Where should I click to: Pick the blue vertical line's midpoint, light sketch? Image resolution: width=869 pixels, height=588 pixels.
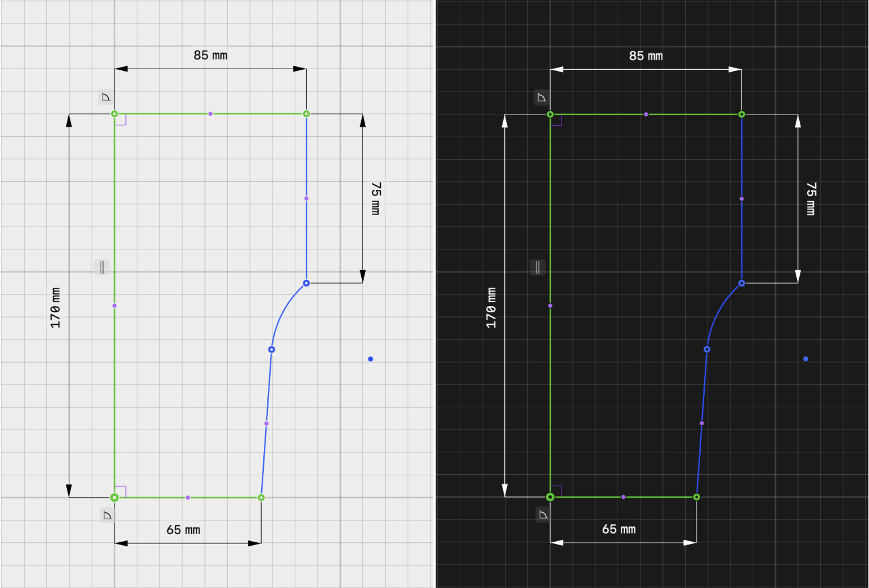pyautogui.click(x=306, y=198)
